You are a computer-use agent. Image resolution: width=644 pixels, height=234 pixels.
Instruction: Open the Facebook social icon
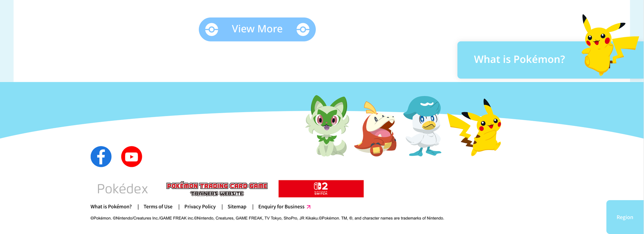pos(101,156)
